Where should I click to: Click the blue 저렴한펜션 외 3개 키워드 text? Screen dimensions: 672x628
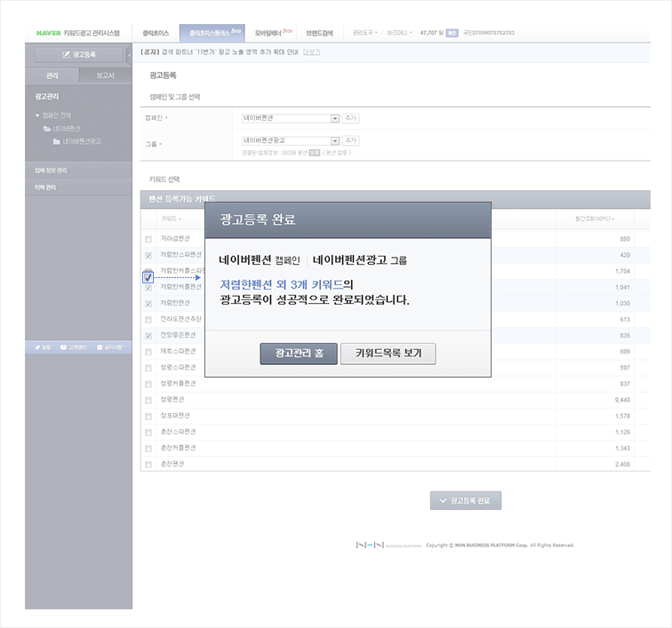(282, 284)
